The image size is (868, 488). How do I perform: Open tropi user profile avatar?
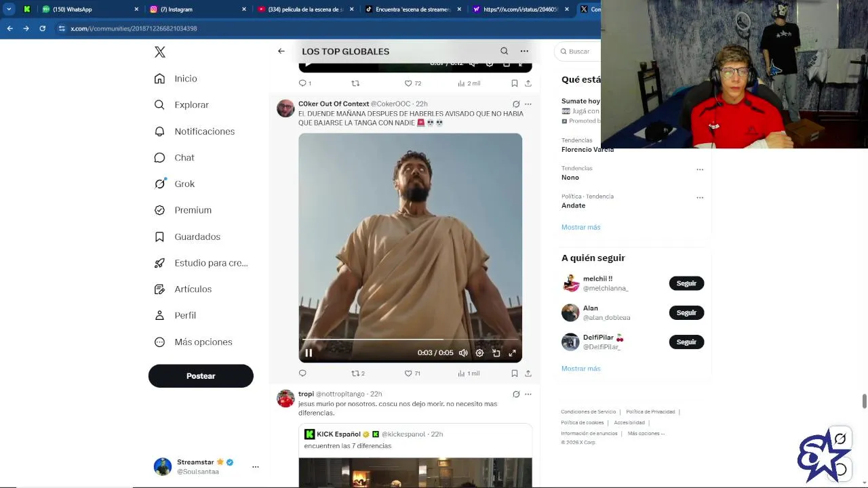(x=285, y=399)
